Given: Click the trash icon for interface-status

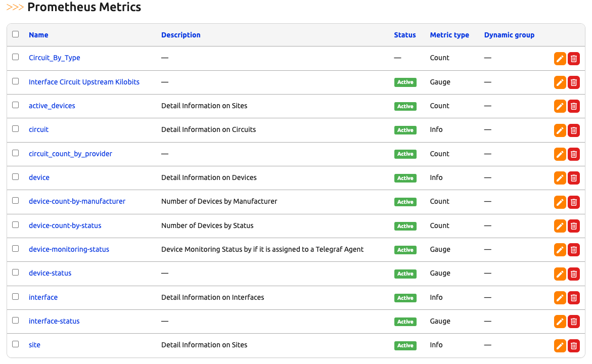Looking at the screenshot, I should [x=574, y=322].
